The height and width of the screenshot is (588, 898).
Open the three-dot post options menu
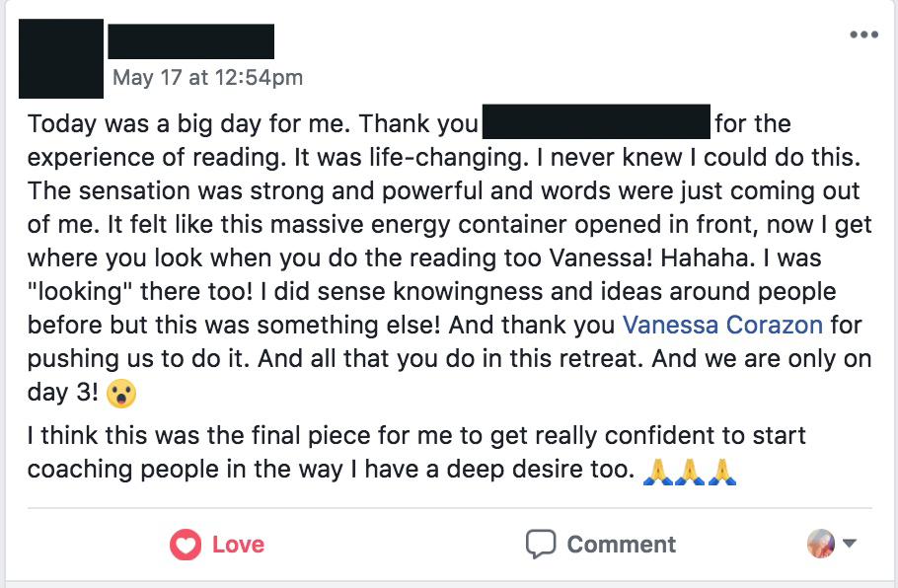click(864, 35)
